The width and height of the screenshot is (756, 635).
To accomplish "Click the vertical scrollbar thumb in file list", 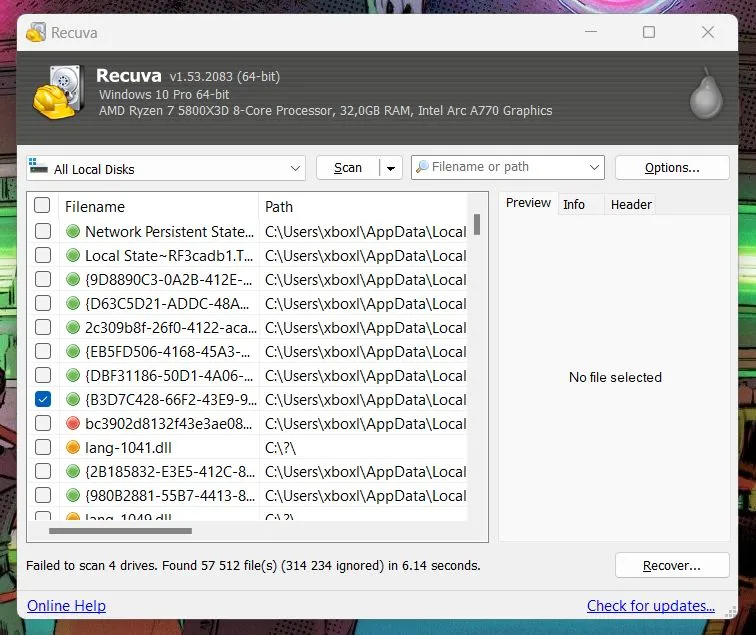I will click(477, 224).
